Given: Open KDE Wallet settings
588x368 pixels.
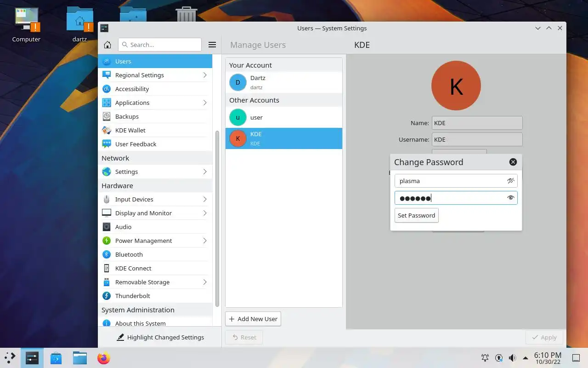Looking at the screenshot, I should coord(155,130).
